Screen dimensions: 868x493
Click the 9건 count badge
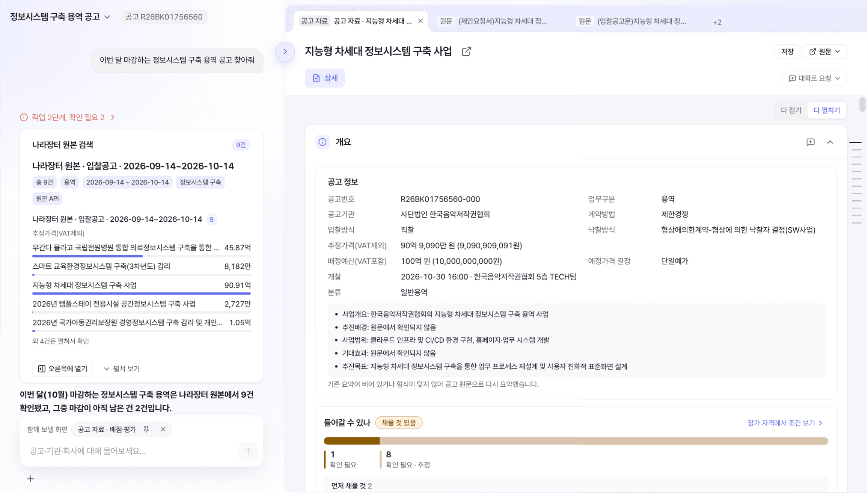[241, 145]
